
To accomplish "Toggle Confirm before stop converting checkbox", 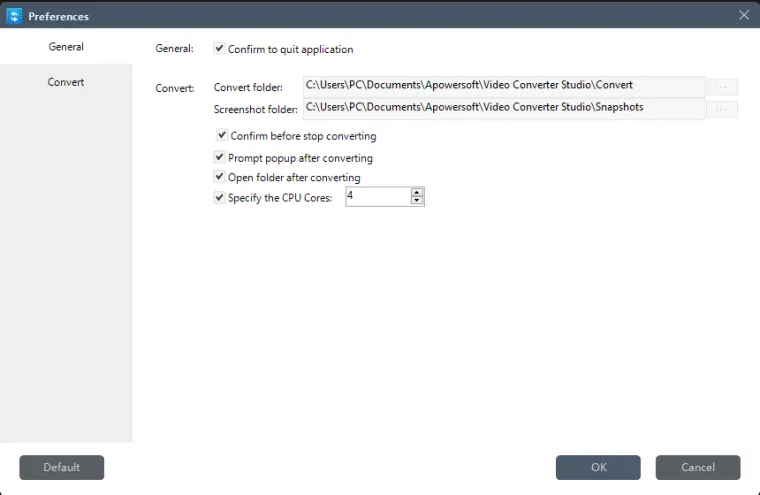I will point(222,135).
